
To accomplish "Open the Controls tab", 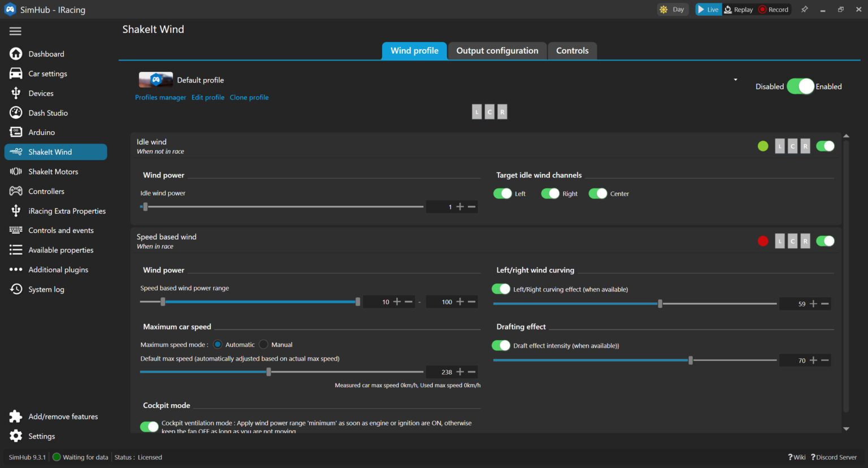I will 572,50.
